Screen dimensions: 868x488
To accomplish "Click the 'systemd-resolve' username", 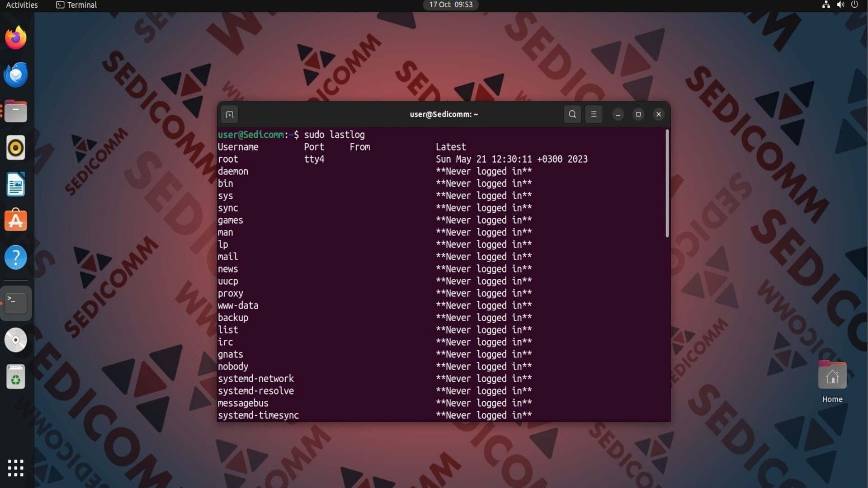I will [x=255, y=391].
